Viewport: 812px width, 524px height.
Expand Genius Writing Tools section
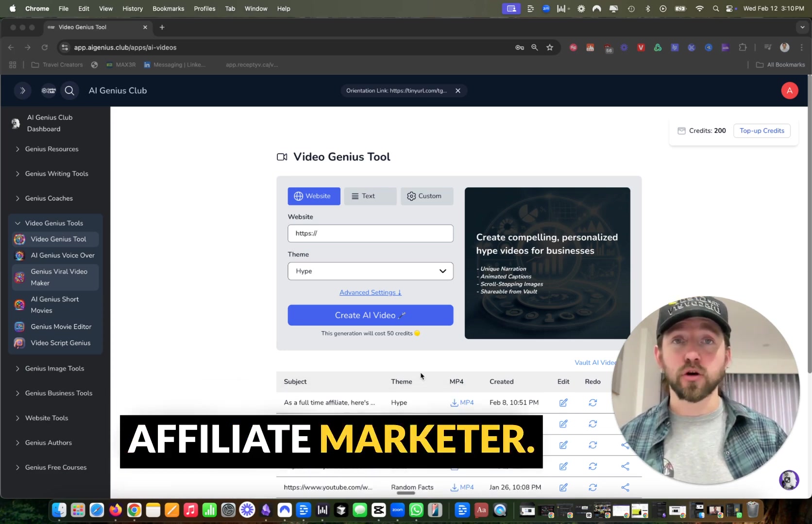pos(56,174)
